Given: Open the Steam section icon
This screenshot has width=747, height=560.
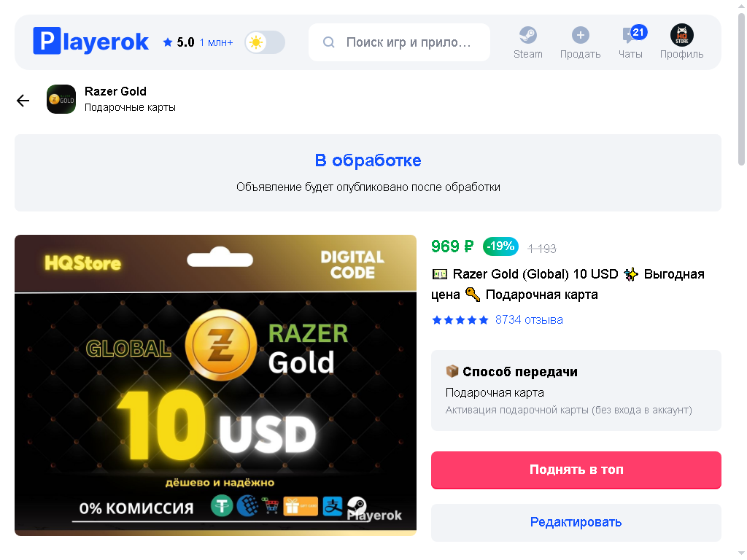Looking at the screenshot, I should (527, 35).
